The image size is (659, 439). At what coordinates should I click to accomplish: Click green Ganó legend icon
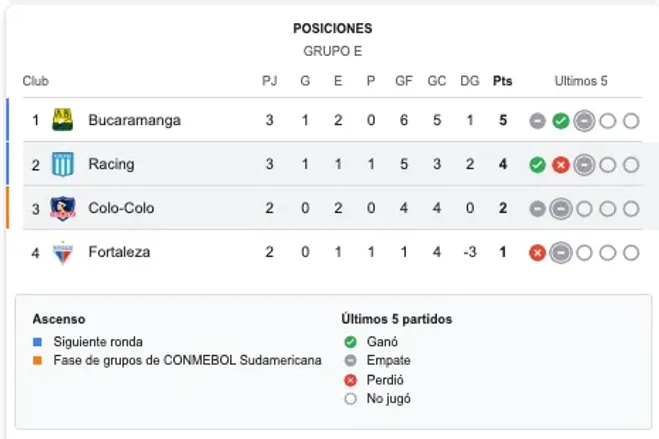pos(350,341)
